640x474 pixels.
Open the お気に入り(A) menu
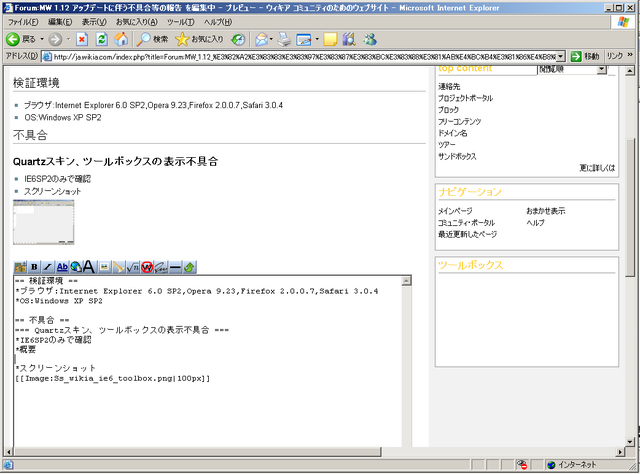(136, 22)
